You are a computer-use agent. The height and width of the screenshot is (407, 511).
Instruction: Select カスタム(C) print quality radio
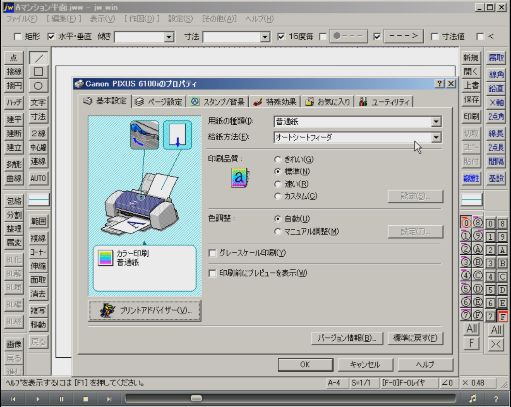click(x=277, y=196)
